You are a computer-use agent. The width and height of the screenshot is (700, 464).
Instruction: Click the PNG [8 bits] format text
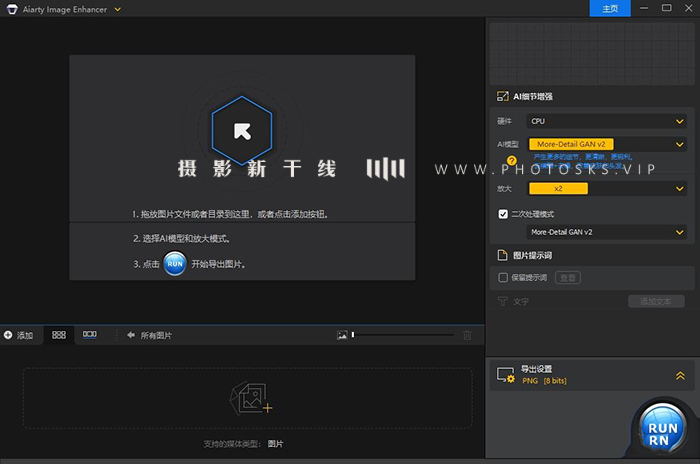544,380
